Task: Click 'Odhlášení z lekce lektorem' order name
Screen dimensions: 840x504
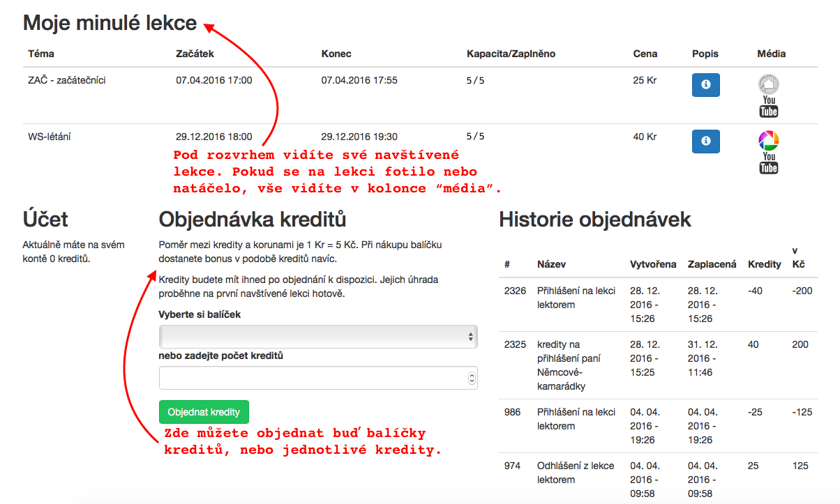Action: click(x=576, y=473)
